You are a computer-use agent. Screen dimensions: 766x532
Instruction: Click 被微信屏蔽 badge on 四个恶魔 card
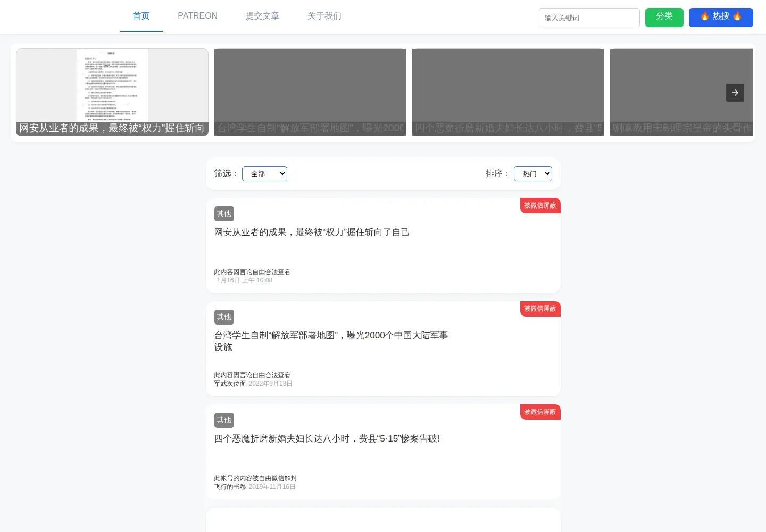pos(540,412)
